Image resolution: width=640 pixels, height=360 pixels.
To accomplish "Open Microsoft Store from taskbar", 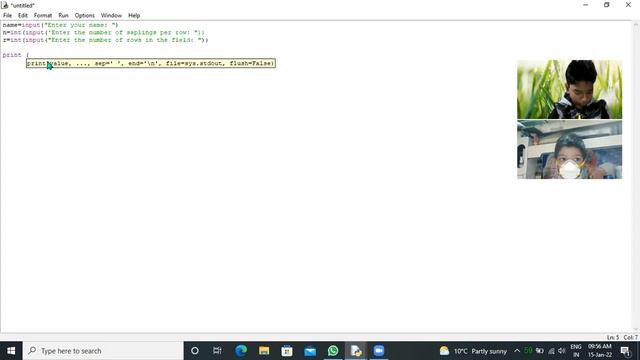I will click(287, 351).
